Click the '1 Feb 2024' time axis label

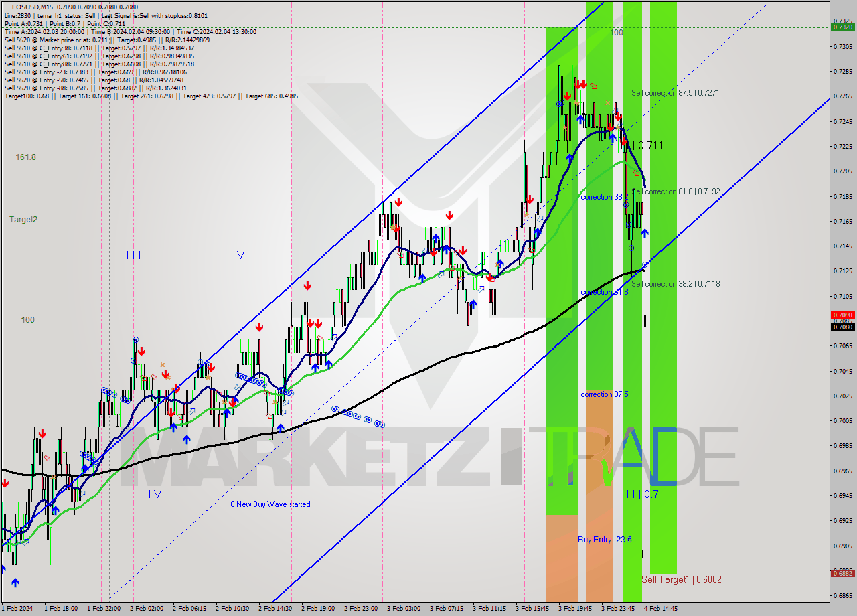(18, 609)
